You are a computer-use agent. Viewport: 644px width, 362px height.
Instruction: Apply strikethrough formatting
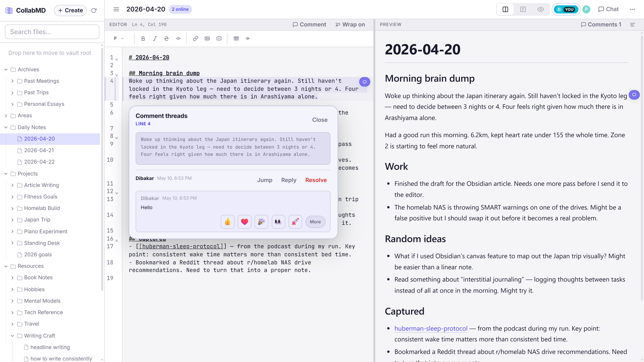pos(167,39)
